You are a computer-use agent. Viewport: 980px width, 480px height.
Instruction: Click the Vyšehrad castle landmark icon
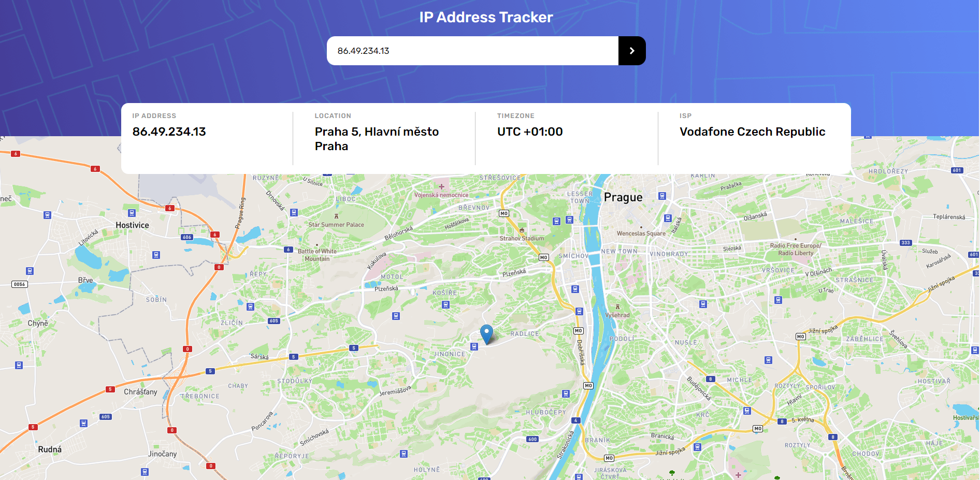pos(617,307)
